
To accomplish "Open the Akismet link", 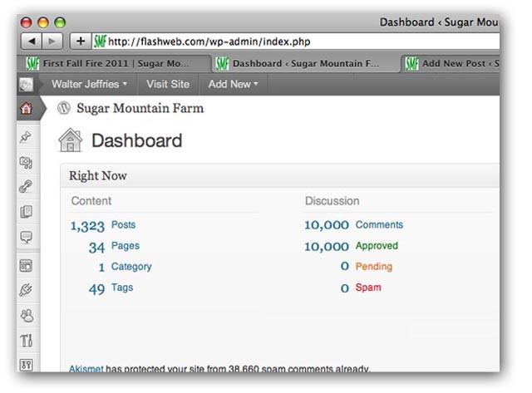I will click(86, 369).
